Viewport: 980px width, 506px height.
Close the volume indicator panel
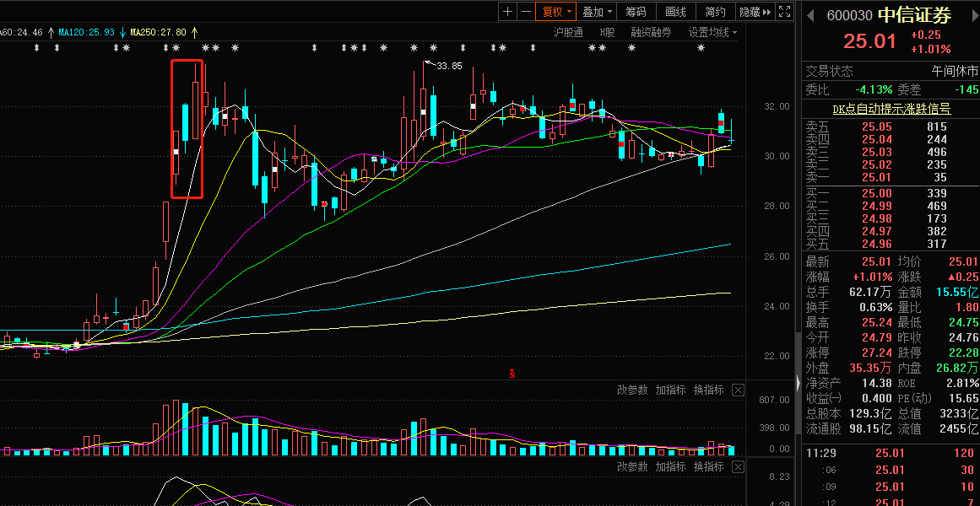pyautogui.click(x=738, y=390)
